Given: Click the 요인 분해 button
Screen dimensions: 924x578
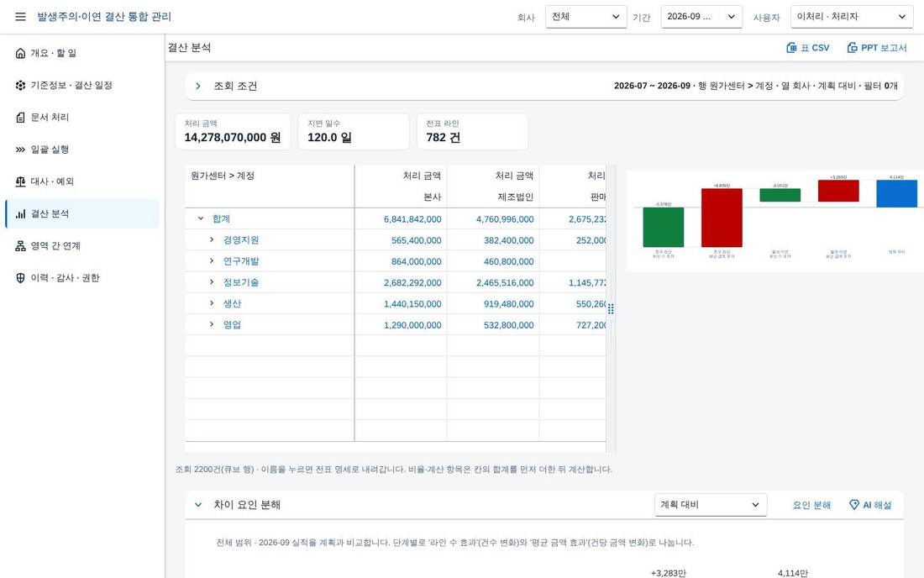Looking at the screenshot, I should pyautogui.click(x=811, y=505).
